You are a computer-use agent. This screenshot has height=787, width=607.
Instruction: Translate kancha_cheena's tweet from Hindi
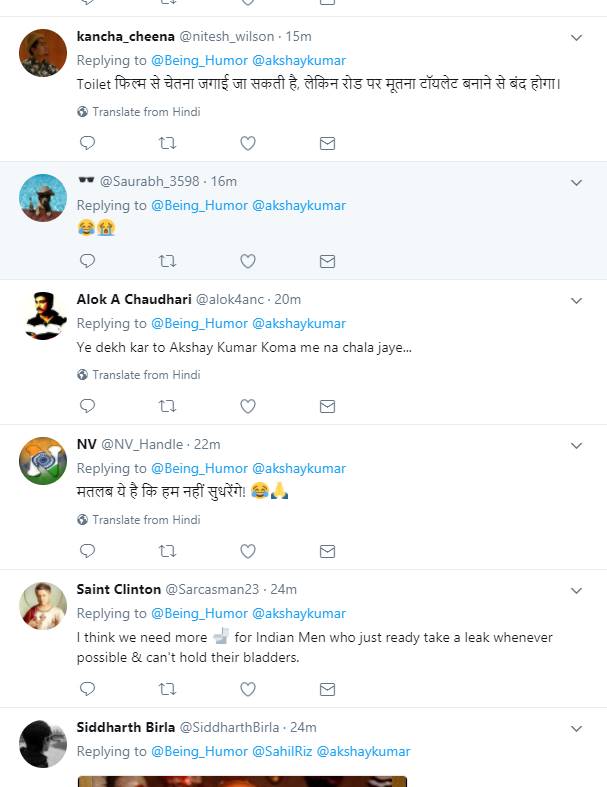click(x=146, y=112)
